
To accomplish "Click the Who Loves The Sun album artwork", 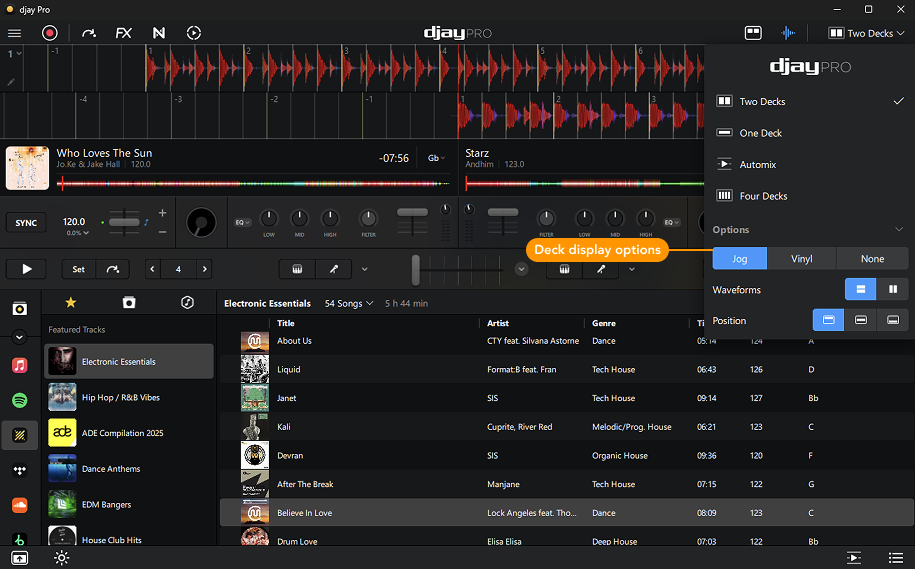I will coord(27,168).
